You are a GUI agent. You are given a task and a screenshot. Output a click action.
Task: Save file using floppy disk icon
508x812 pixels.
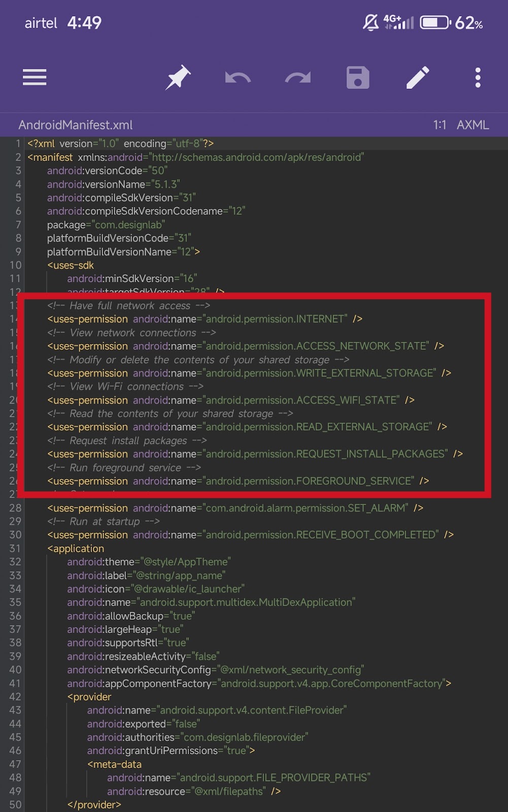(358, 78)
